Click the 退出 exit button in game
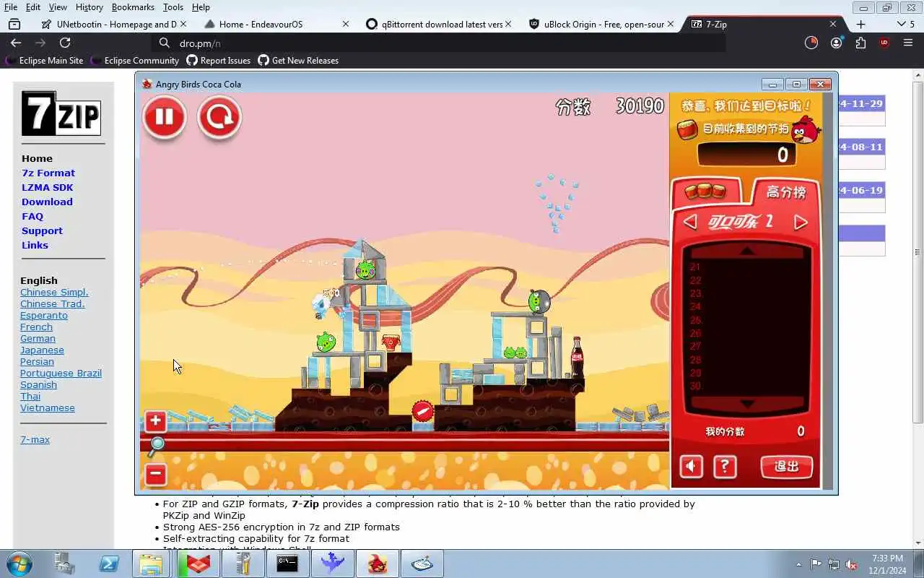The width and height of the screenshot is (924, 578). pos(786,466)
